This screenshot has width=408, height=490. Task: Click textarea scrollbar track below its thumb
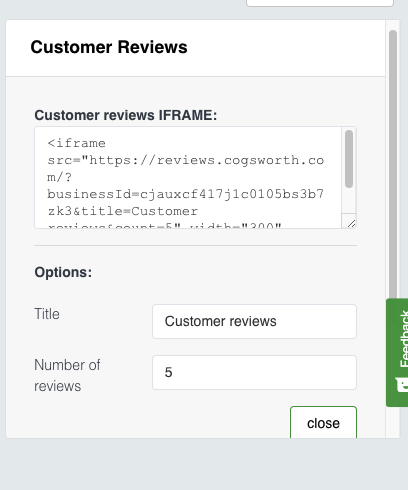(x=349, y=201)
